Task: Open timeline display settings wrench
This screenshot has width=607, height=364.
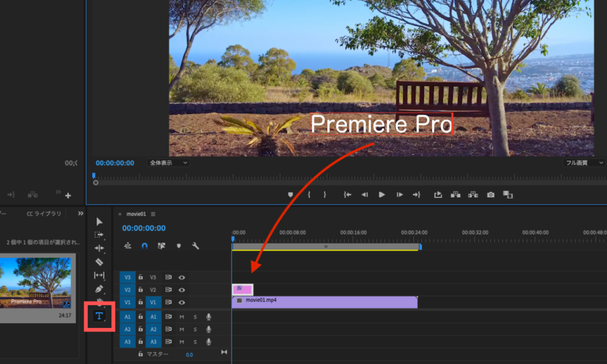Action: pos(196,246)
